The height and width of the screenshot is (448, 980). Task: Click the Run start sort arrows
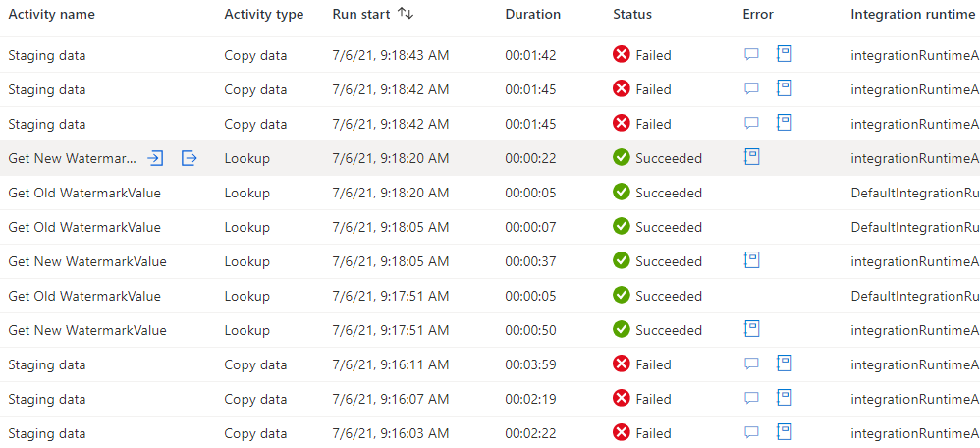pos(406,14)
